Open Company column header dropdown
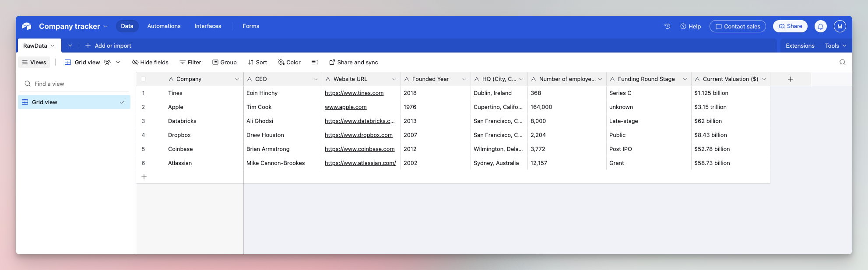Viewport: 868px width, 270px height. [x=237, y=79]
